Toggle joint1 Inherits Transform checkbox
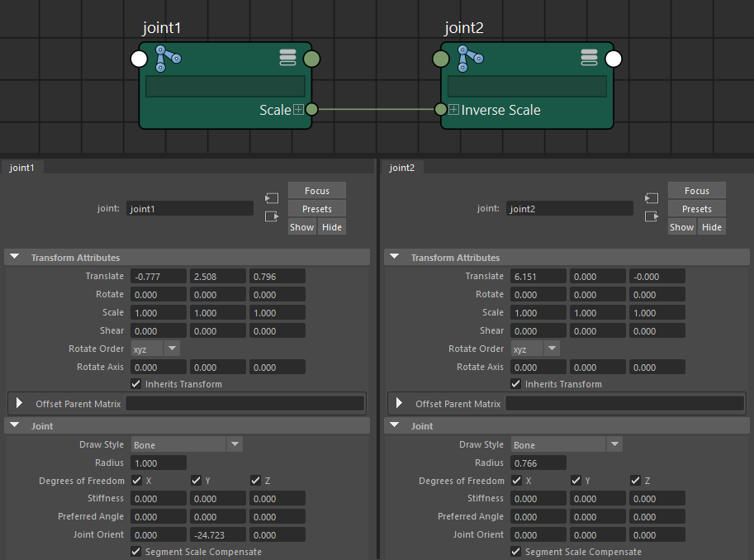Image resolution: width=754 pixels, height=560 pixels. (136, 384)
